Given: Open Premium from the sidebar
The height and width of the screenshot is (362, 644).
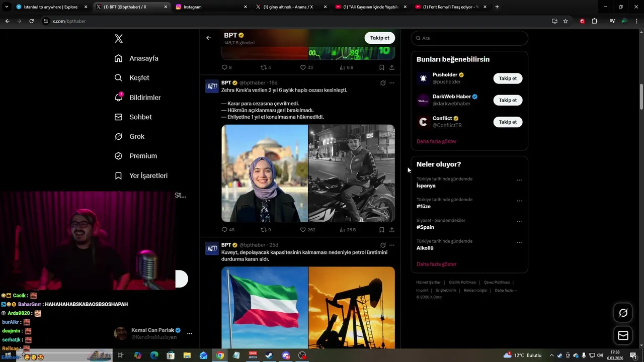Looking at the screenshot, I should 136,156.
